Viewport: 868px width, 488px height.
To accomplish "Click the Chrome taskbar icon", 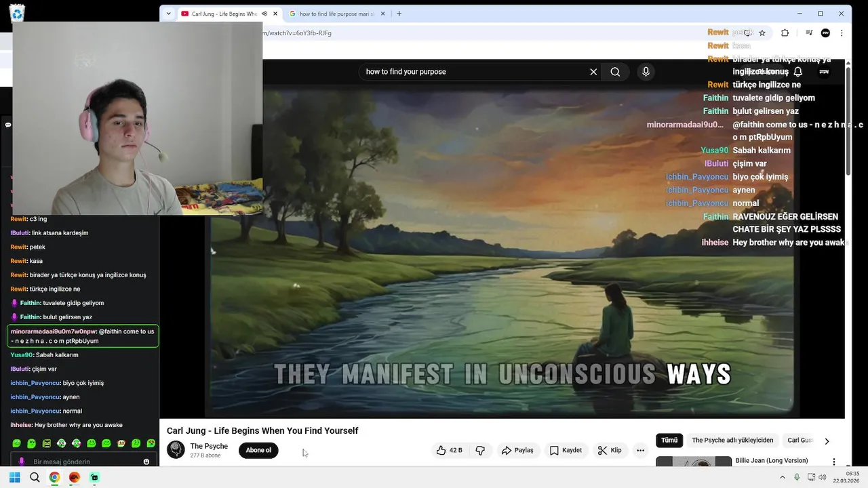I will [x=54, y=477].
